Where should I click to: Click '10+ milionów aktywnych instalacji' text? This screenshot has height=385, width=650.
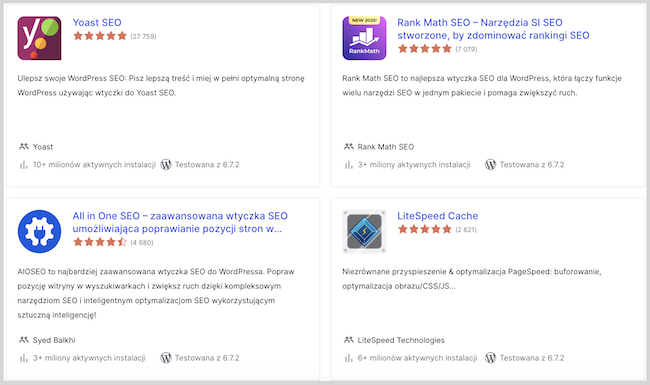point(94,165)
